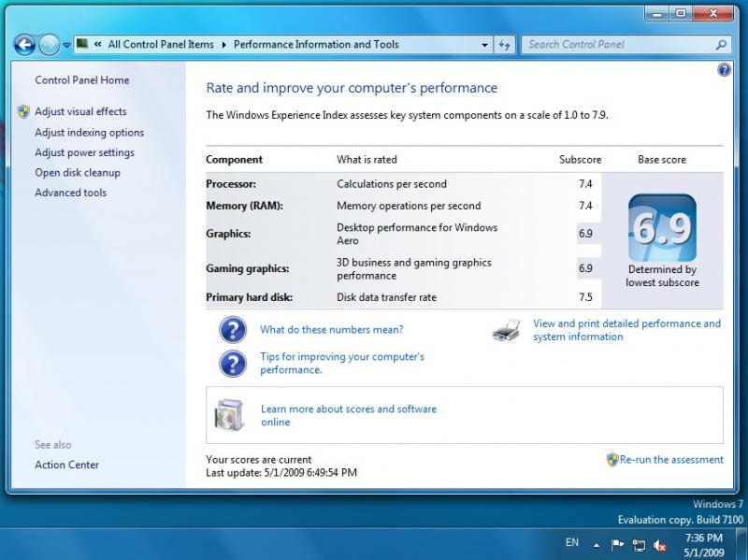Click question icon beside Tips for improving
The height and width of the screenshot is (560, 748).
pos(233,364)
